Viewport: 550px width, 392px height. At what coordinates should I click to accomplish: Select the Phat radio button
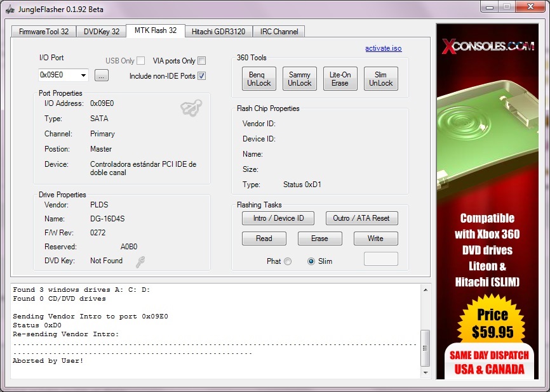click(288, 261)
